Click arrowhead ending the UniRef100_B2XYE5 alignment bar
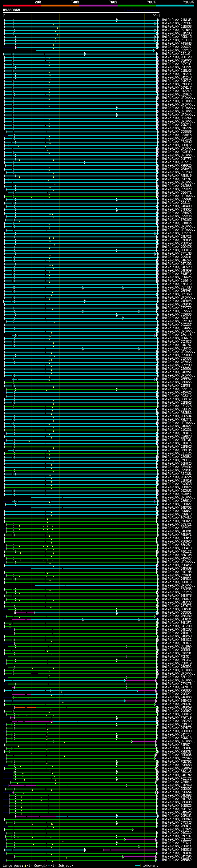This screenshot has width=197, height=868. click(x=154, y=50)
